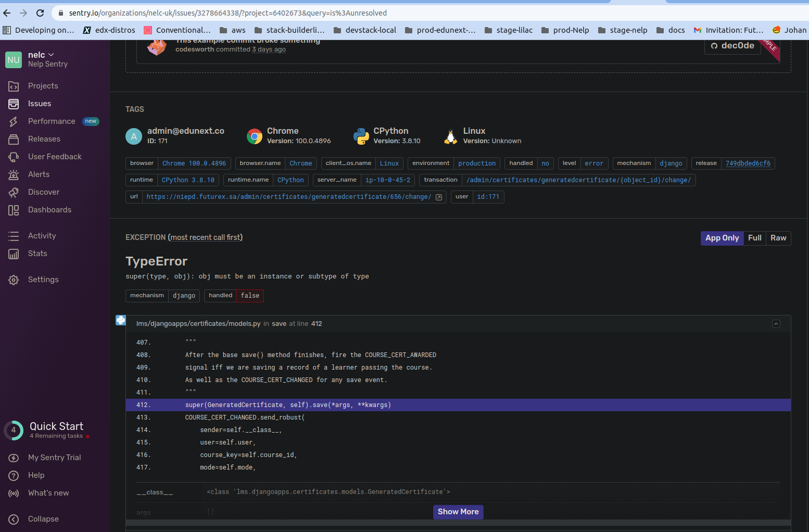Open the aws bookmark folder

point(233,30)
